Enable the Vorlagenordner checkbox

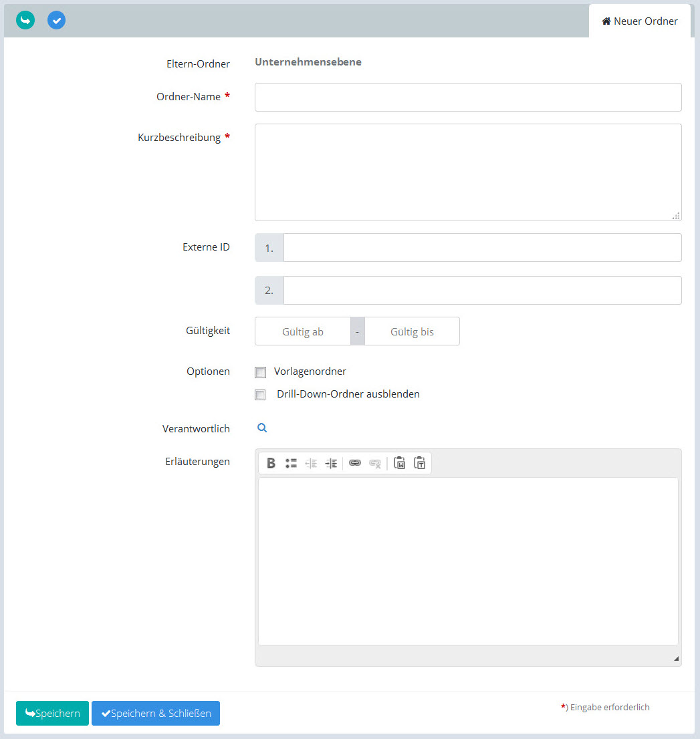coord(261,372)
